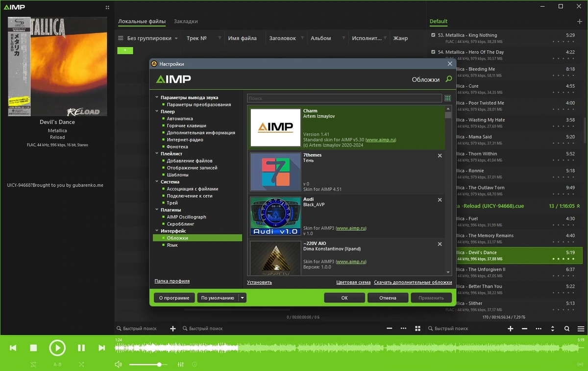Click the internet radio capture icon at bottom right
588x371 pixels.
pyautogui.click(x=580, y=365)
